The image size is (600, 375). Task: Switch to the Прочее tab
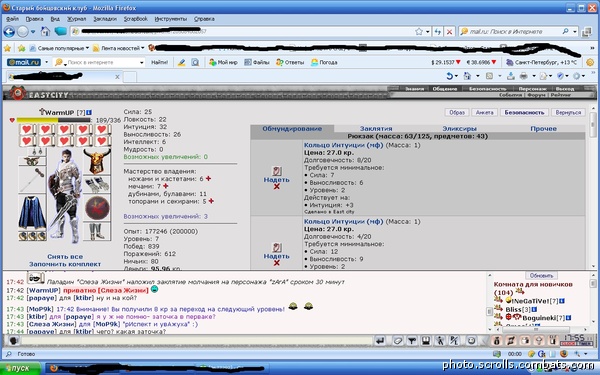[x=543, y=129]
